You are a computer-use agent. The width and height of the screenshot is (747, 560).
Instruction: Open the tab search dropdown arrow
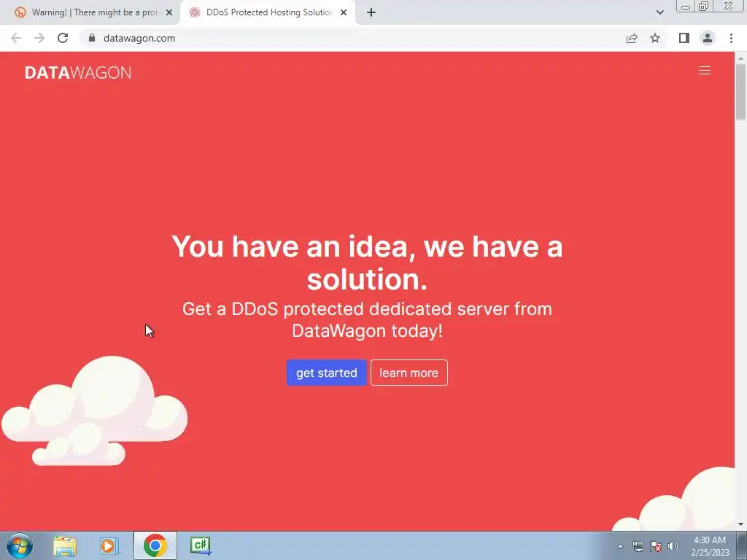(x=659, y=12)
